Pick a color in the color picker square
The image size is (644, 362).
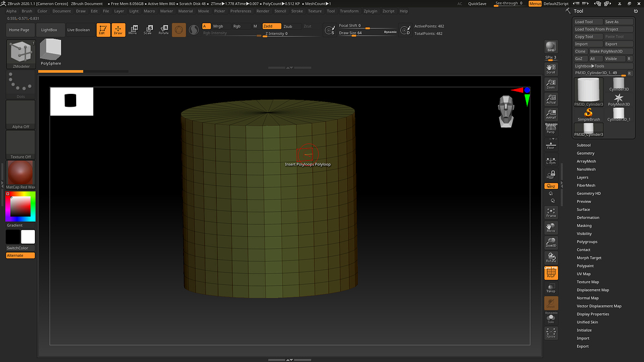pyautogui.click(x=20, y=206)
